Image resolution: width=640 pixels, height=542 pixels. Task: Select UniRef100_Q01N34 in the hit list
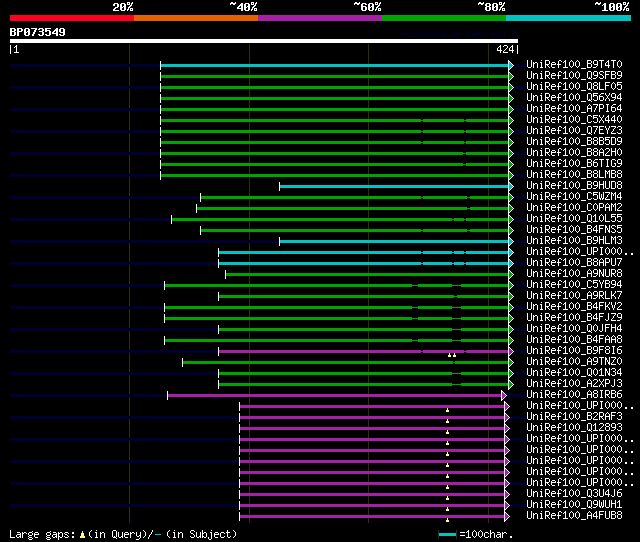coord(574,373)
